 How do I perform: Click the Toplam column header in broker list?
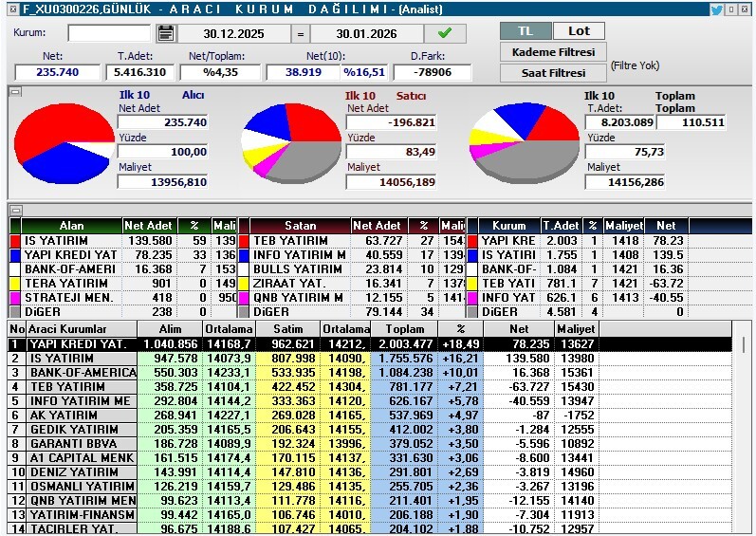click(x=403, y=327)
